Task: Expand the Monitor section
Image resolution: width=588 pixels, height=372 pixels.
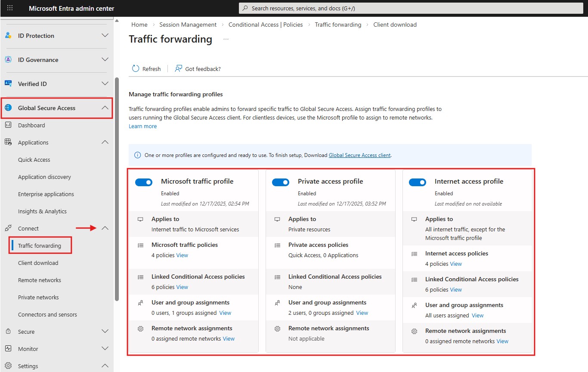Action: point(105,348)
